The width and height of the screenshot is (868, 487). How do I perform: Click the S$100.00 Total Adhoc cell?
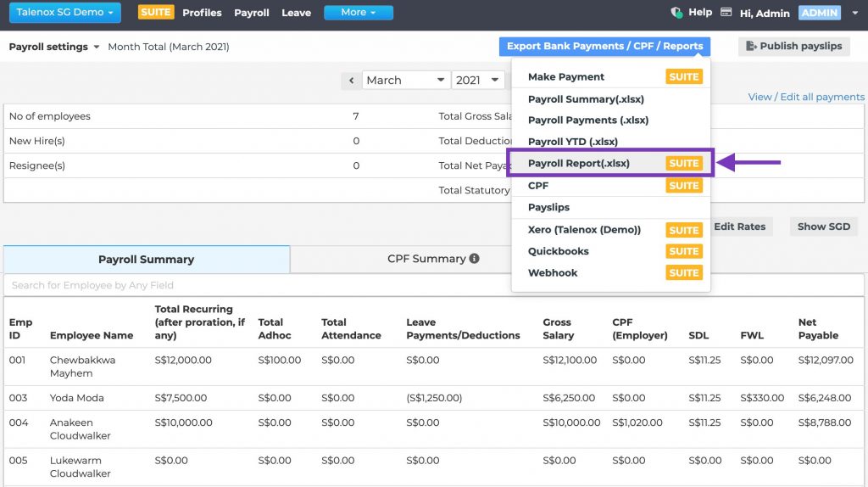pos(280,360)
